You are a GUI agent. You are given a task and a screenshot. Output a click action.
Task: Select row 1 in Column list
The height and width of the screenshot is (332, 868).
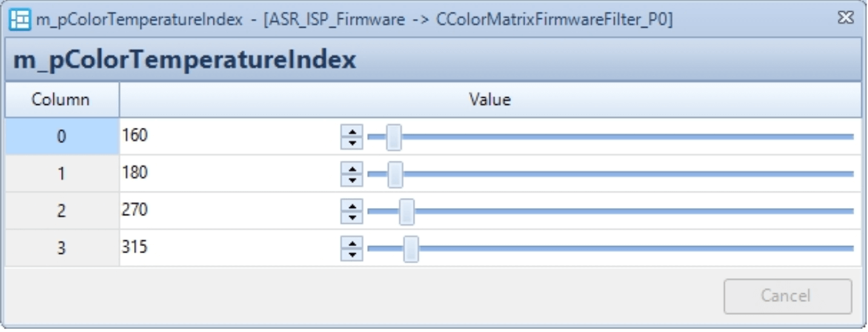click(x=62, y=174)
